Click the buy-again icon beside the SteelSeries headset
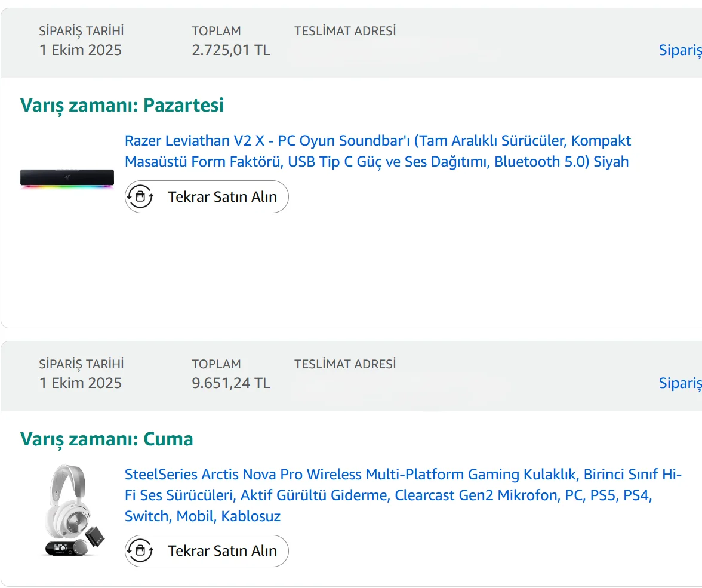 tap(141, 550)
